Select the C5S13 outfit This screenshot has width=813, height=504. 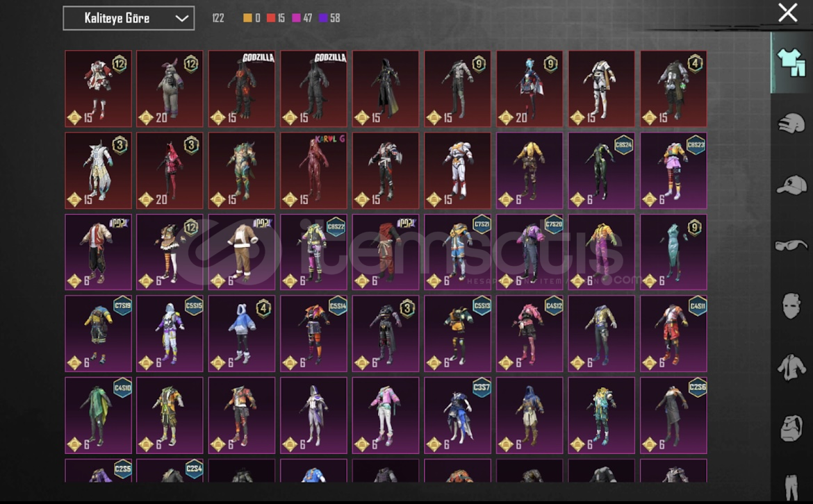(x=457, y=334)
